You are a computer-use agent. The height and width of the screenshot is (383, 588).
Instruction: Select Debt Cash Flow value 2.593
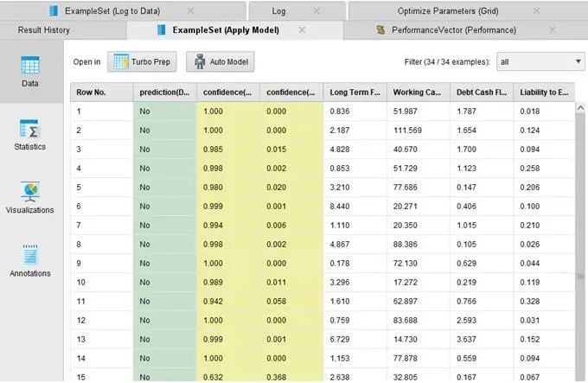[466, 321]
